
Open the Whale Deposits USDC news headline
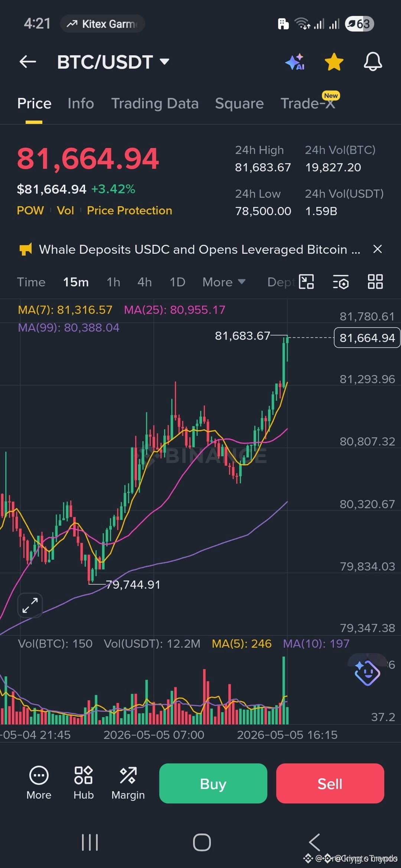[200, 249]
